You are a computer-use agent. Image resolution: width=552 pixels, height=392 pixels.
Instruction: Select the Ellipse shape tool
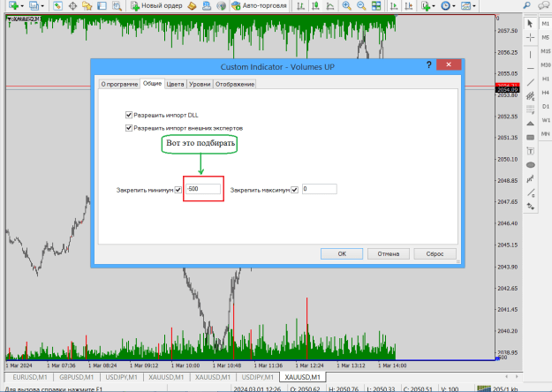(x=530, y=165)
